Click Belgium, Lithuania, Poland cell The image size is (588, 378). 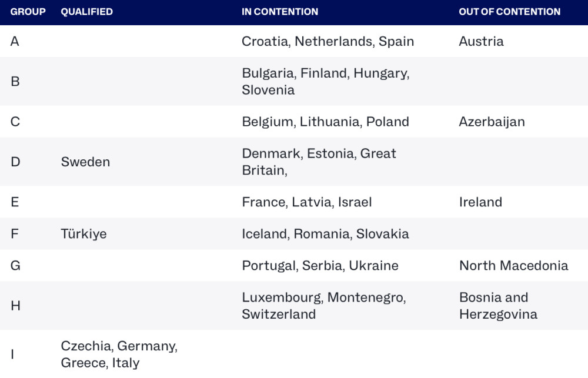(325, 122)
